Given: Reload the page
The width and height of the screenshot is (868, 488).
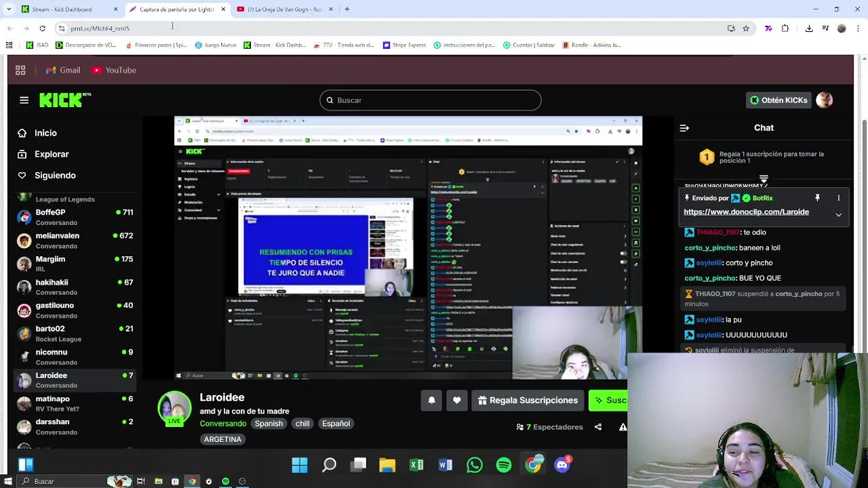Looking at the screenshot, I should [42, 28].
